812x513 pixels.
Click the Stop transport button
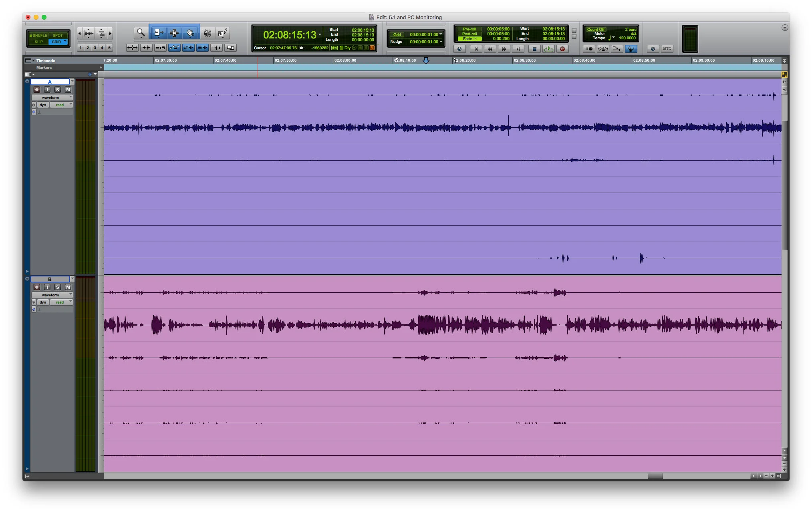[534, 49]
